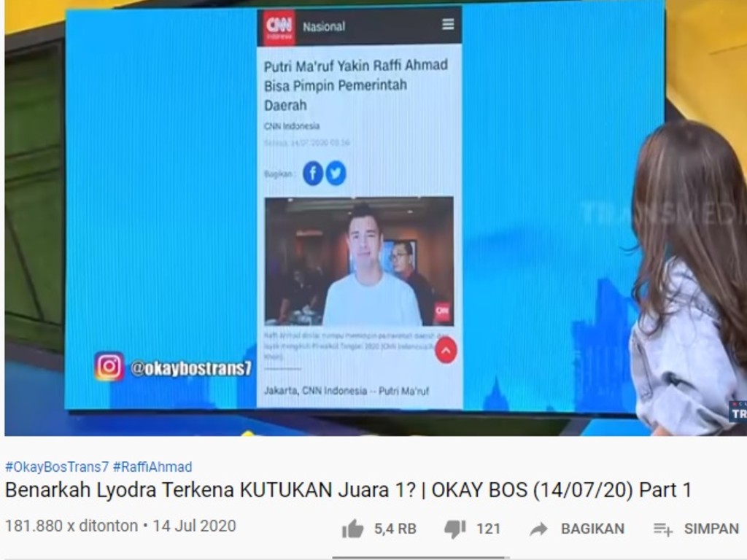This screenshot has width=747, height=560.
Task: Click the '14 Jul 2020' upload date
Action: pyautogui.click(x=194, y=526)
